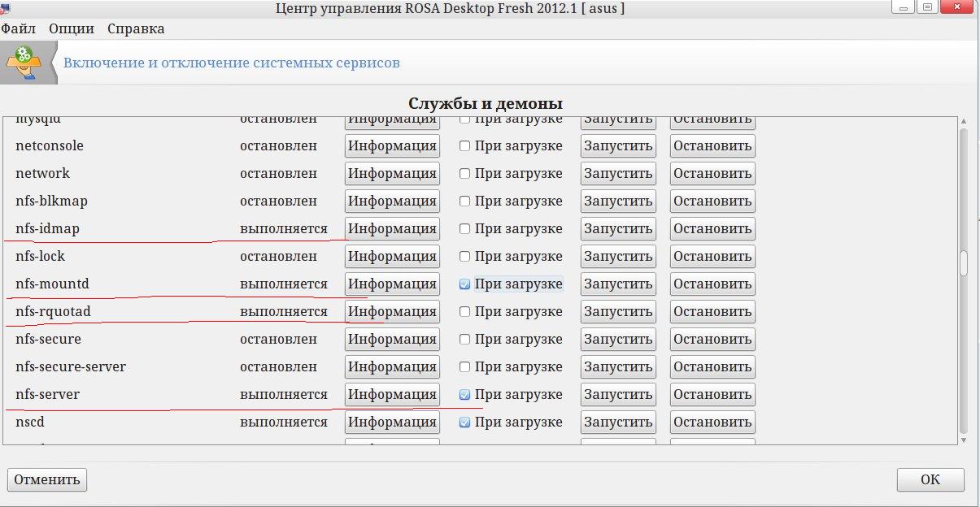Image resolution: width=980 pixels, height=507 pixels.
Task: Click Запустить for nfs-secure
Action: pos(618,340)
